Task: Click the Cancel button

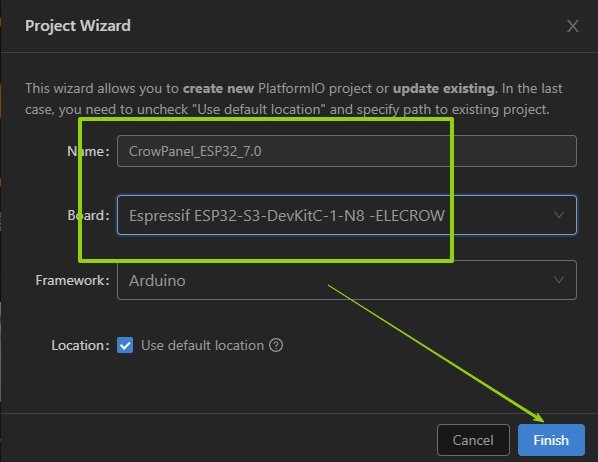Action: 473,440
